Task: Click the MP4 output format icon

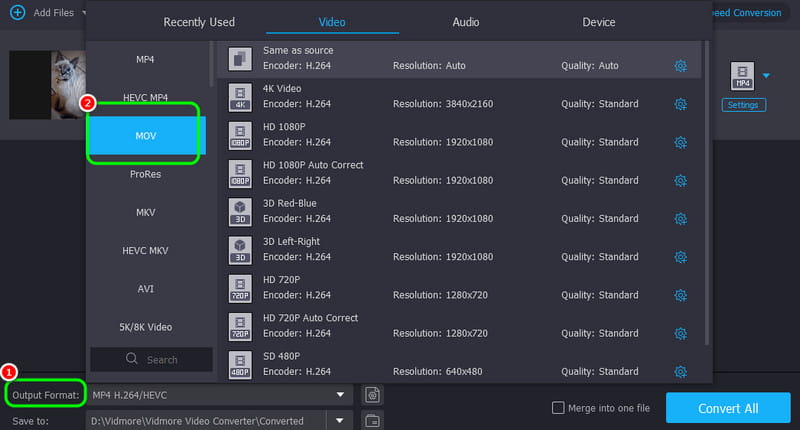Action: pyautogui.click(x=742, y=75)
